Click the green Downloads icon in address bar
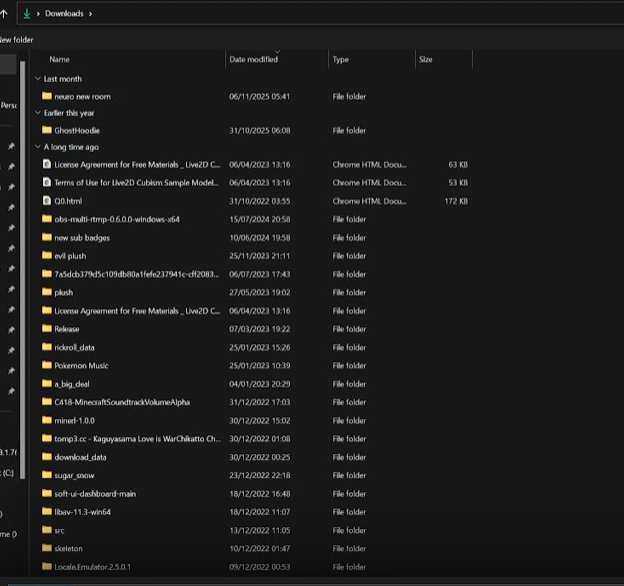Screen dimensions: 624x586 (x=26, y=14)
